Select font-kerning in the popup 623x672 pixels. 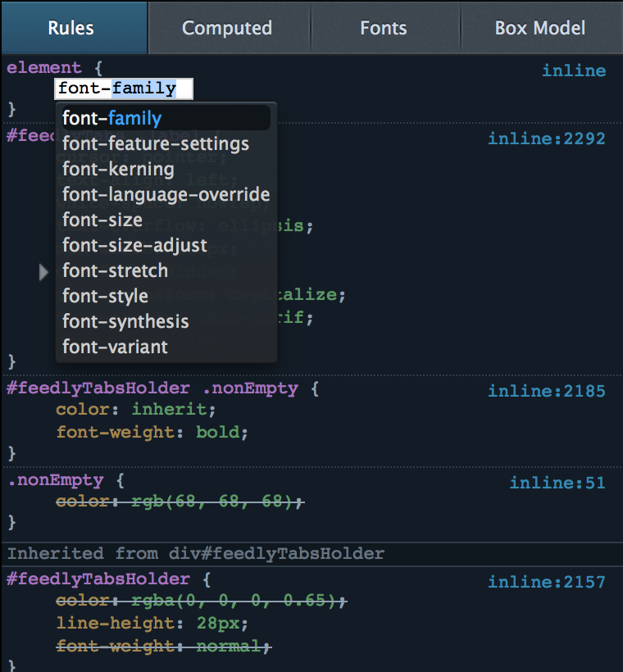coord(118,169)
